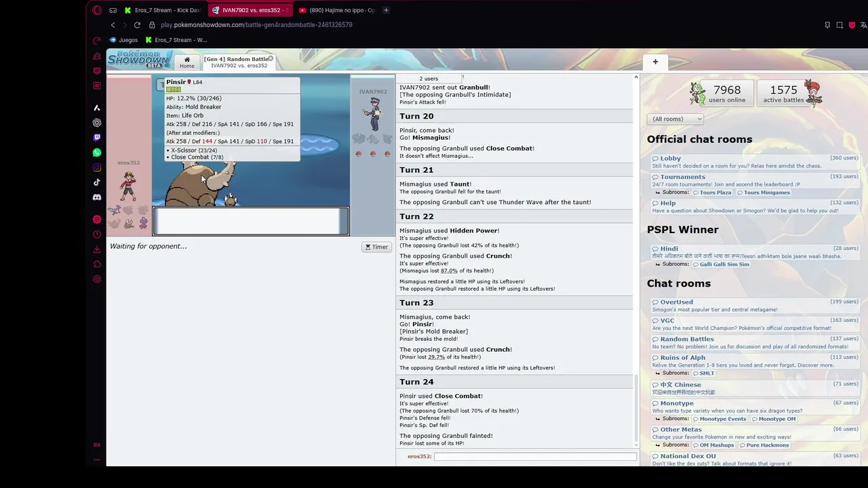Image resolution: width=868 pixels, height=488 pixels.
Task: Join the Help chat room
Action: coord(755,207)
